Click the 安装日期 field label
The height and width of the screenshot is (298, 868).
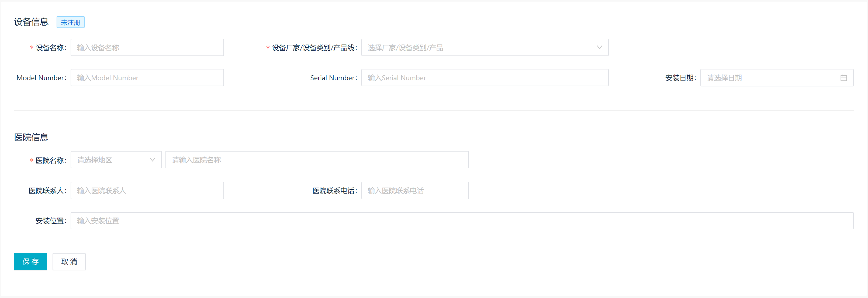pyautogui.click(x=679, y=78)
